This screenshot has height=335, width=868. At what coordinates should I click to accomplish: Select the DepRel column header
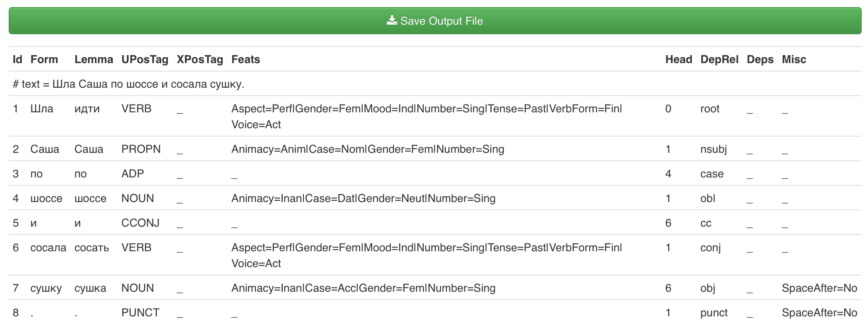point(719,60)
